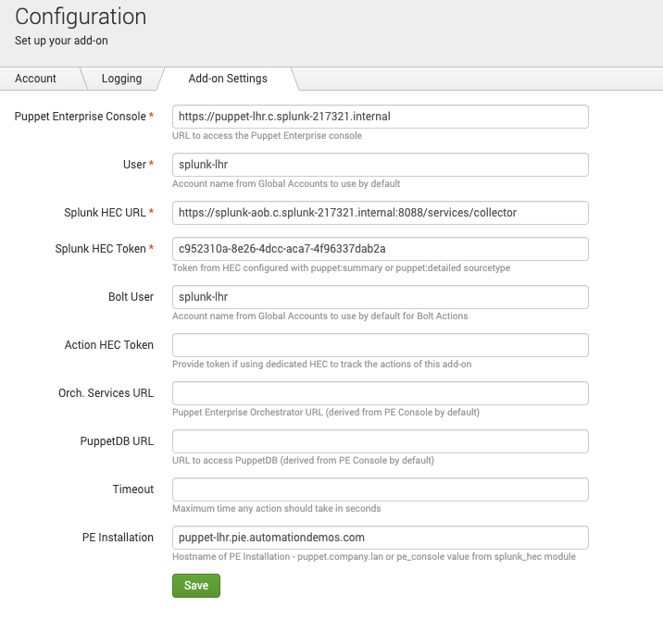The height and width of the screenshot is (644, 663).
Task: Click the 'Bolt User' label
Action: 131,297
